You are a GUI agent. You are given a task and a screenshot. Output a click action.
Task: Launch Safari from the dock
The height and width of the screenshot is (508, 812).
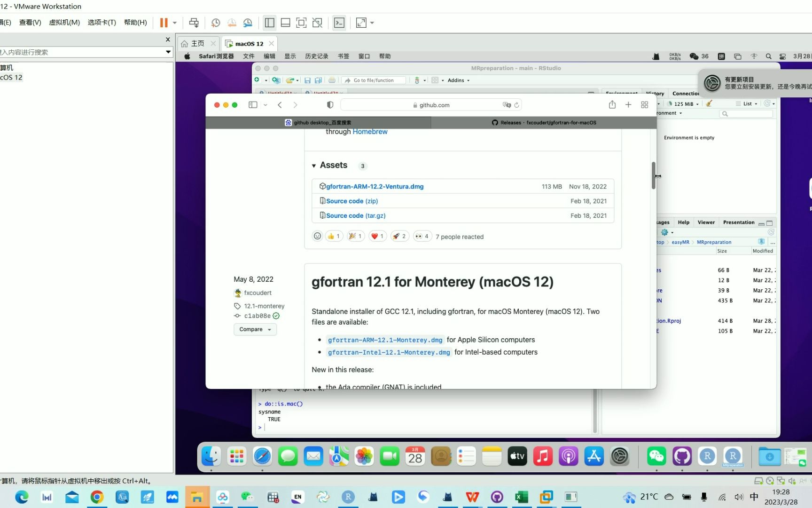click(x=262, y=456)
